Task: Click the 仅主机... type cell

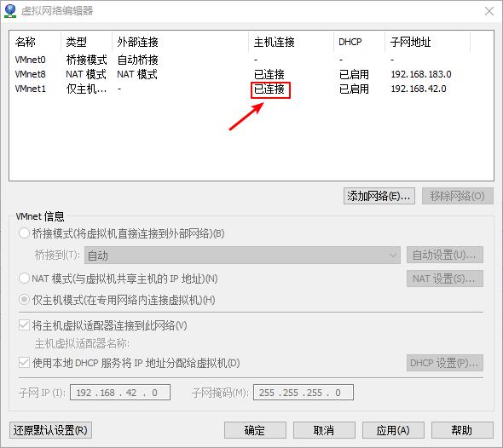Action: point(86,89)
